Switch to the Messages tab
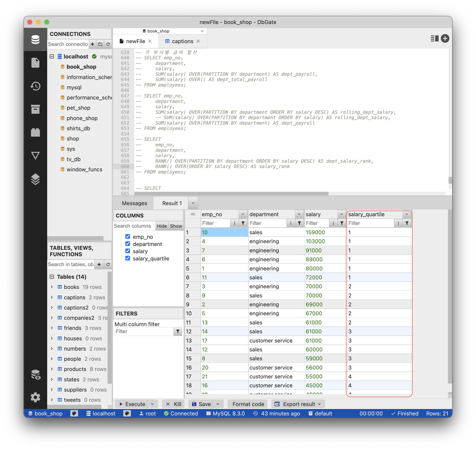 click(134, 203)
